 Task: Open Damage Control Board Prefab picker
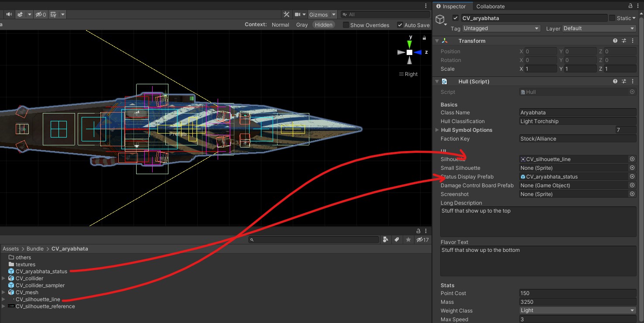[x=632, y=186]
